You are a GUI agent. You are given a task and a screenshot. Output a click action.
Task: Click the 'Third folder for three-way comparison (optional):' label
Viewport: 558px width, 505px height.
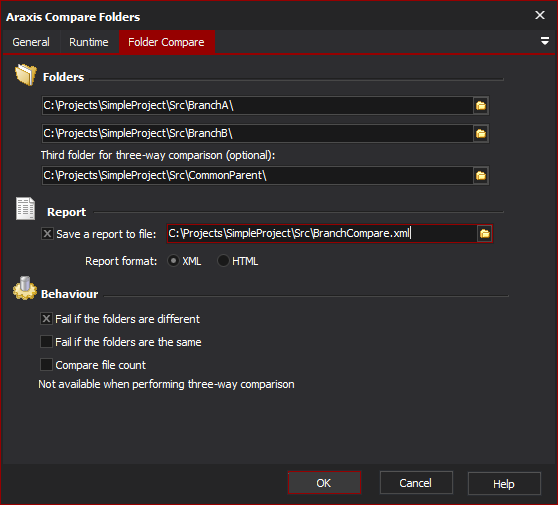click(158, 155)
